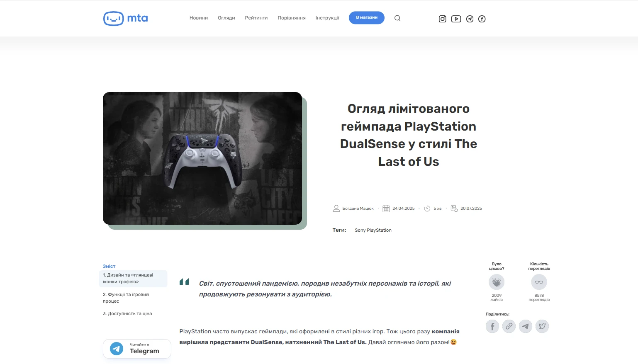Jump to Функції та ігровий процес section
Image resolution: width=638 pixels, height=364 pixels.
coord(126,298)
